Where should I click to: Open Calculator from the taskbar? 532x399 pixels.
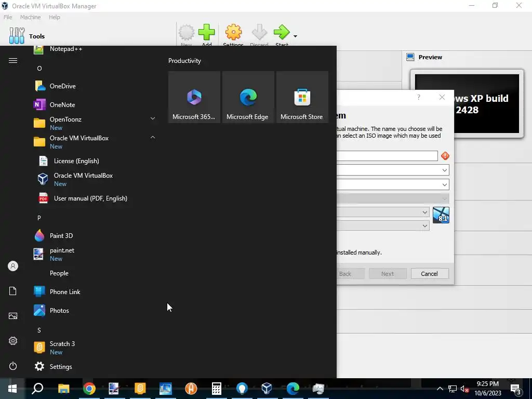click(x=217, y=389)
